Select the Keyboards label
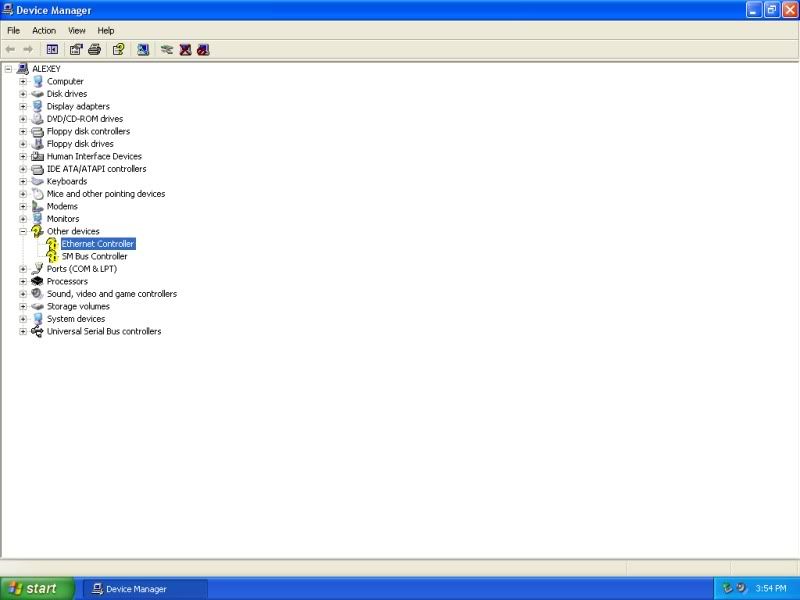 [67, 181]
